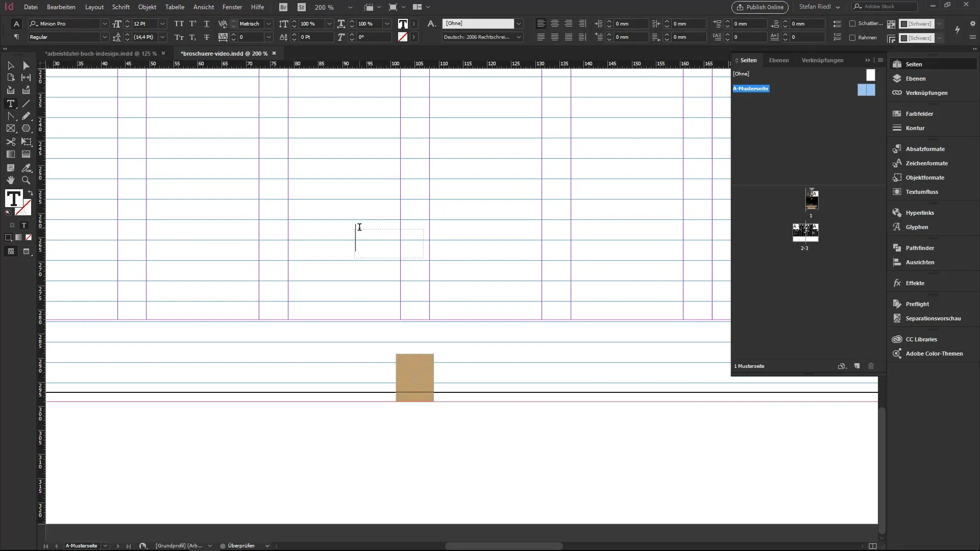This screenshot has height=551, width=980.
Task: Delete selected page trash icon
Action: [871, 366]
